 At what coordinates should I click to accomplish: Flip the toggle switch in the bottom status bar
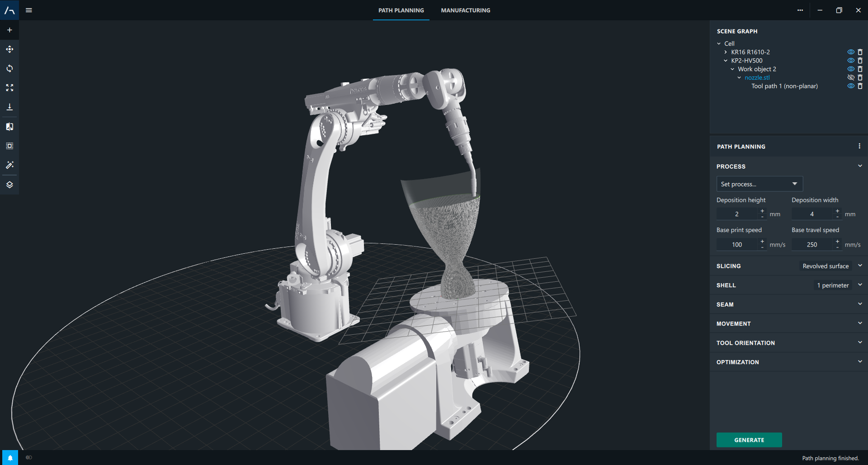pyautogui.click(x=28, y=457)
